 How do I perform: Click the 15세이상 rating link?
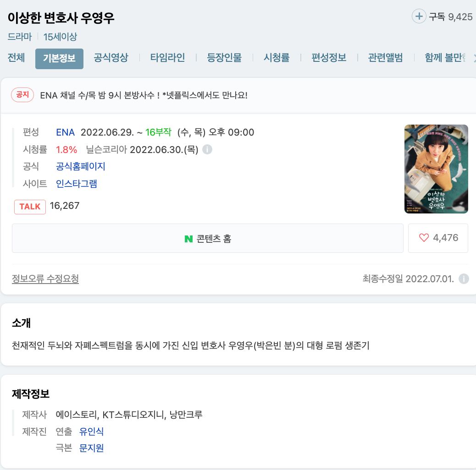click(60, 37)
